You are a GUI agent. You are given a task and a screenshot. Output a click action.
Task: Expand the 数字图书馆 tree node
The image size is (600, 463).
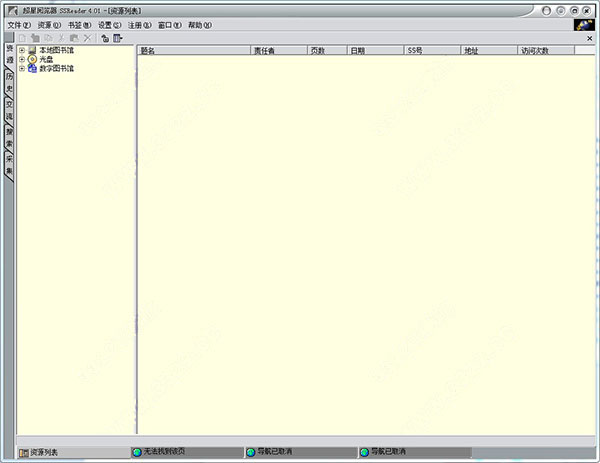pos(22,68)
